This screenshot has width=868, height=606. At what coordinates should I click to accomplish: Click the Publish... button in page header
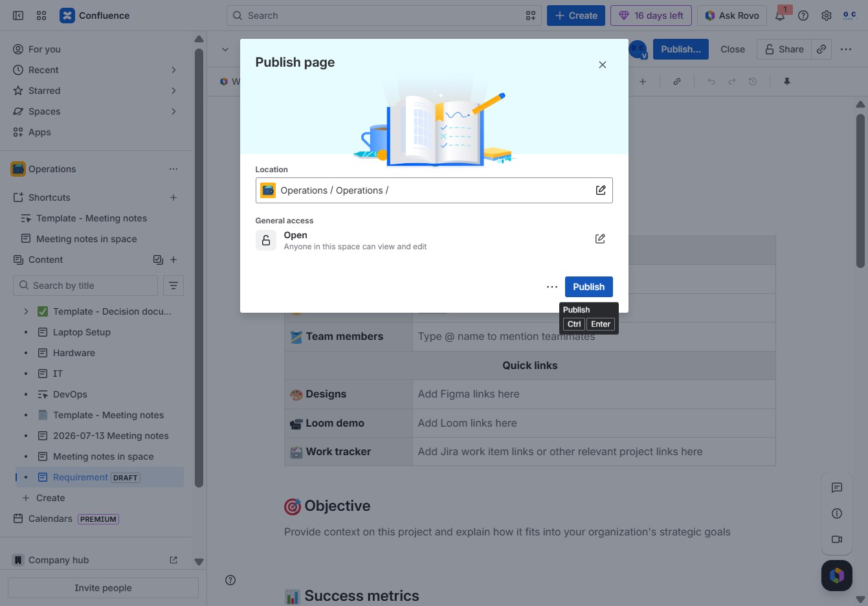tap(681, 49)
